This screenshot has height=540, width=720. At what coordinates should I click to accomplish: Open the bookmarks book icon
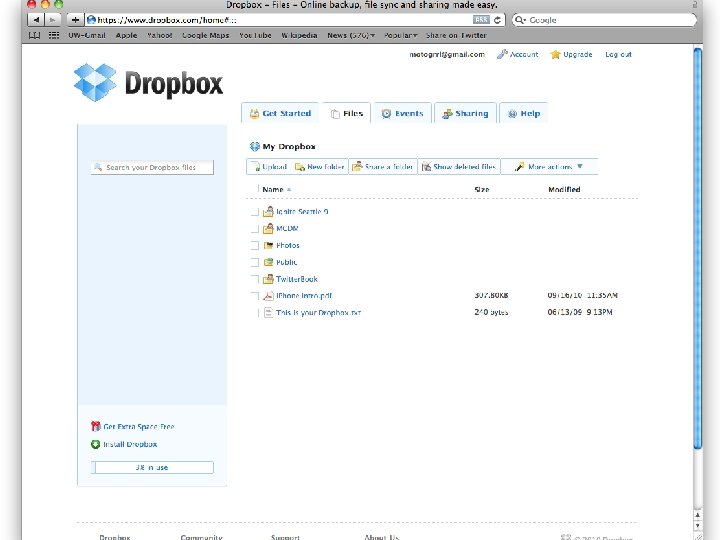34,35
